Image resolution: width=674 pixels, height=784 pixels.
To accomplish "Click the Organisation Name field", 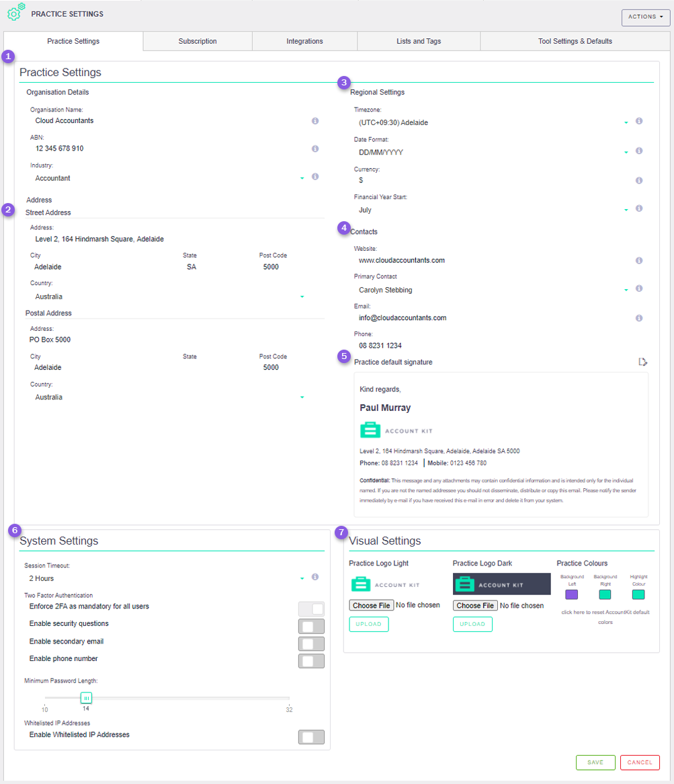I will (167, 121).
